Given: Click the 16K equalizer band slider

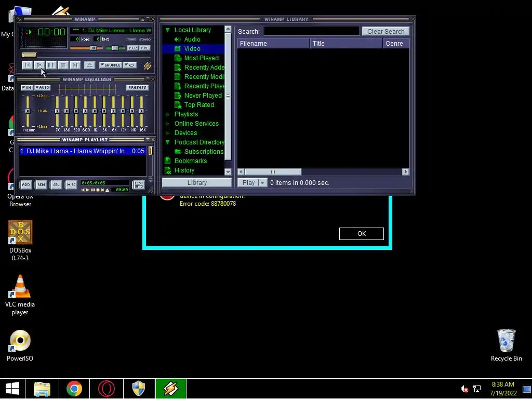Looking at the screenshot, I should 141,111.
